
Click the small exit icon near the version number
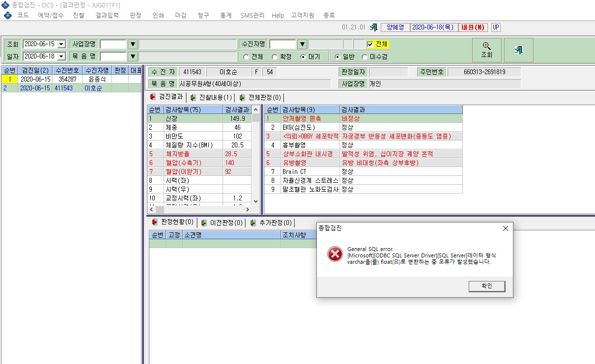click(x=374, y=28)
